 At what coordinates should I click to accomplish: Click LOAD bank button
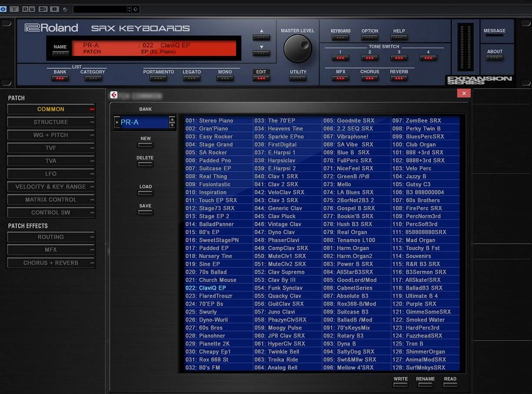pyautogui.click(x=146, y=193)
